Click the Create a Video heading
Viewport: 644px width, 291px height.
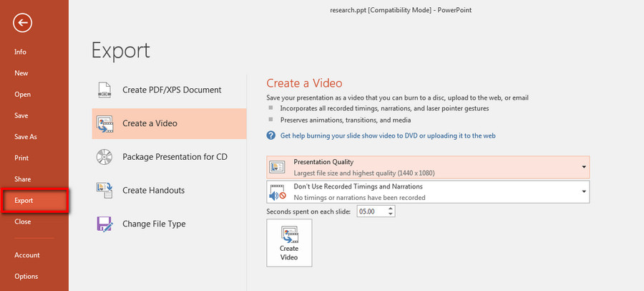point(304,83)
